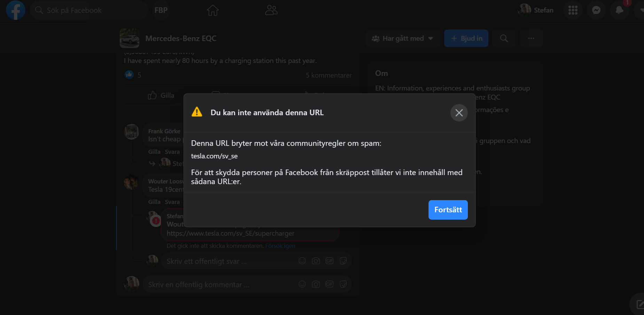The image size is (644, 315).
Task: Click the new message compose icon
Action: click(x=639, y=305)
